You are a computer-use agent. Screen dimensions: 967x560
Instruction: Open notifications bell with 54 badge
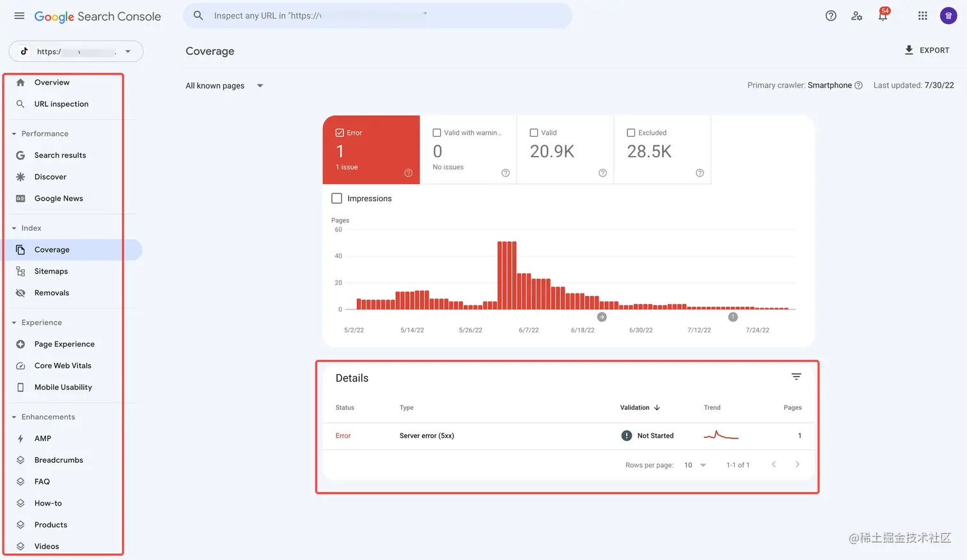pos(883,15)
